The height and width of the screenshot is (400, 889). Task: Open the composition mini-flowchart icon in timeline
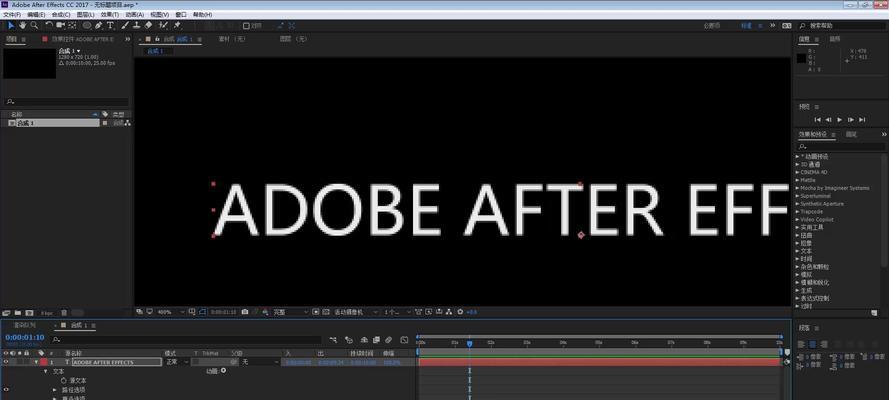333,340
